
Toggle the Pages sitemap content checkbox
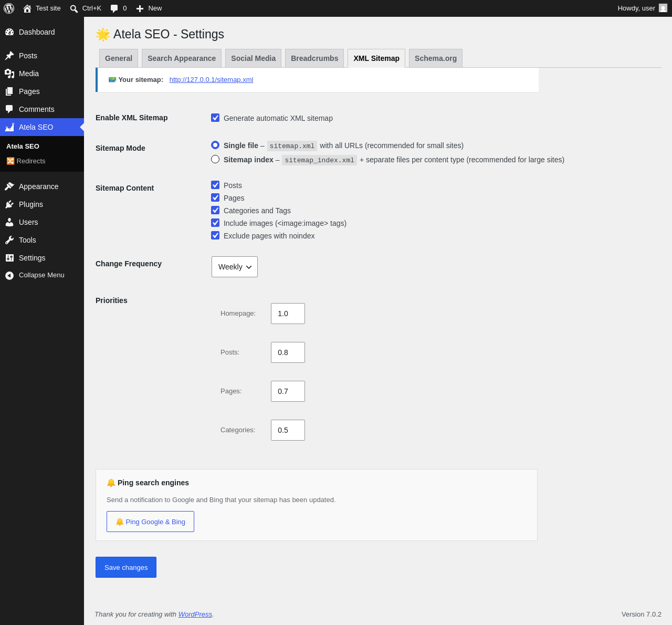click(215, 197)
